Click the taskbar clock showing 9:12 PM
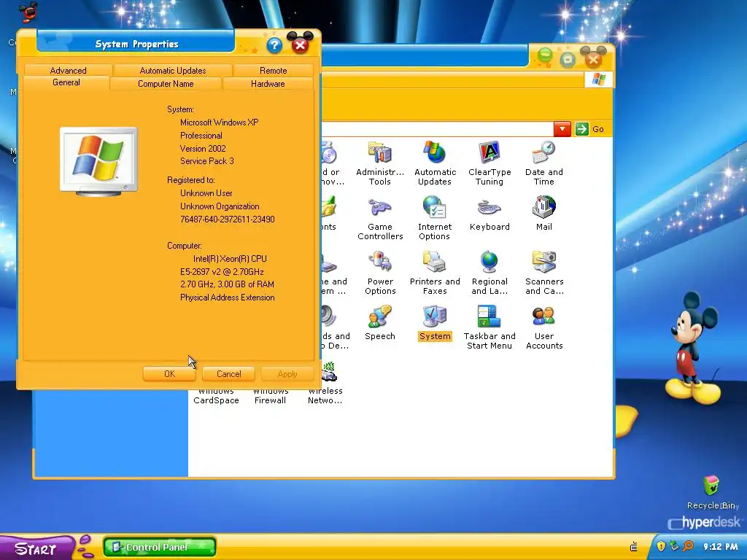This screenshot has height=560, width=747. [720, 546]
